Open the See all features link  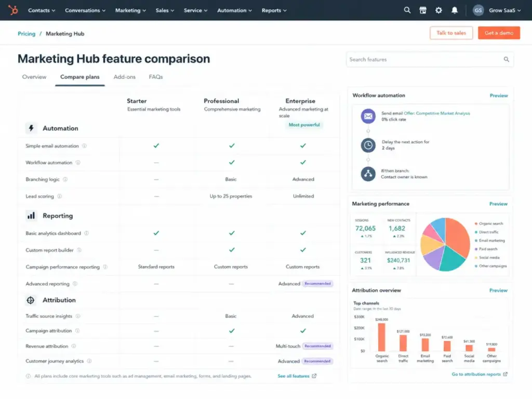tap(294, 376)
